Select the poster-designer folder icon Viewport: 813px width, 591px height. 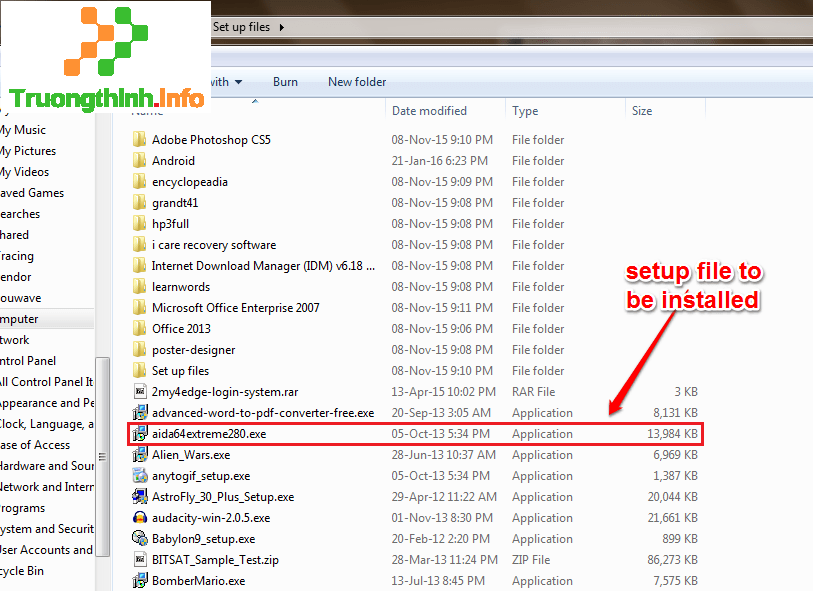coord(139,349)
